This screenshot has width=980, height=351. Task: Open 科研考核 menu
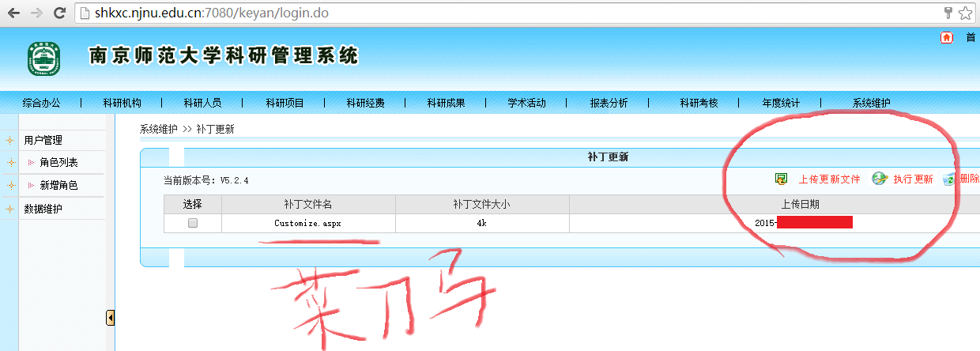pyautogui.click(x=699, y=103)
